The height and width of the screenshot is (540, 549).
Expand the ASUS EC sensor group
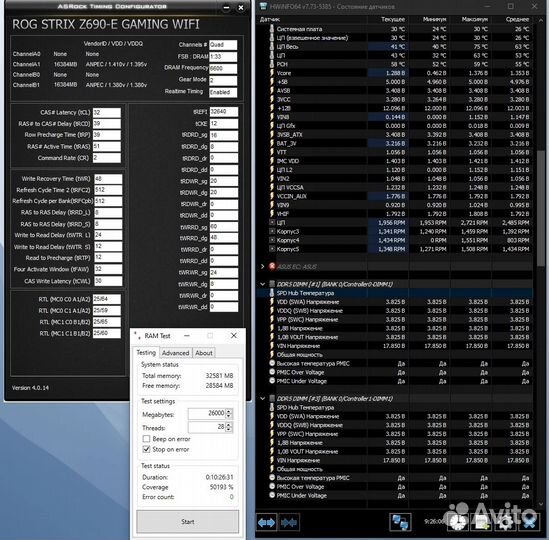pos(263,266)
